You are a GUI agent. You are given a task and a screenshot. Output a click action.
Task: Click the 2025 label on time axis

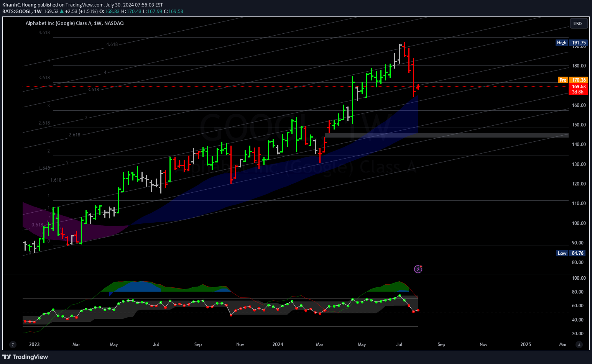(526, 344)
